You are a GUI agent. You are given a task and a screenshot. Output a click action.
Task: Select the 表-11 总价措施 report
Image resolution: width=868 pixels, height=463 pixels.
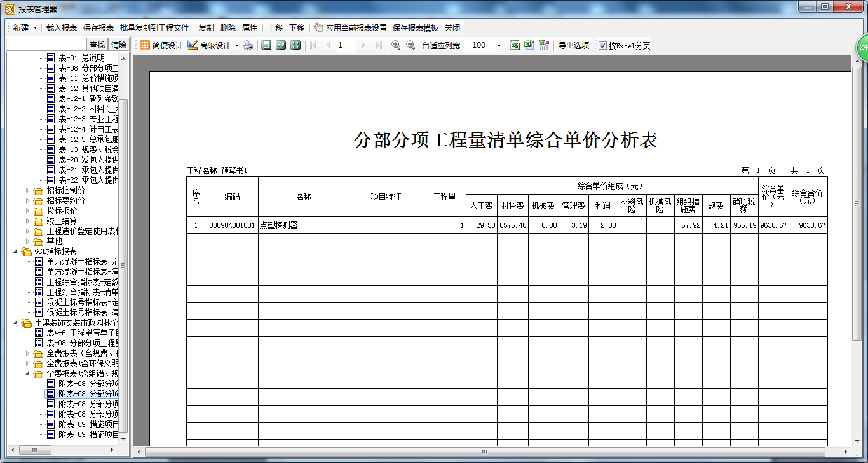pyautogui.click(x=88, y=78)
